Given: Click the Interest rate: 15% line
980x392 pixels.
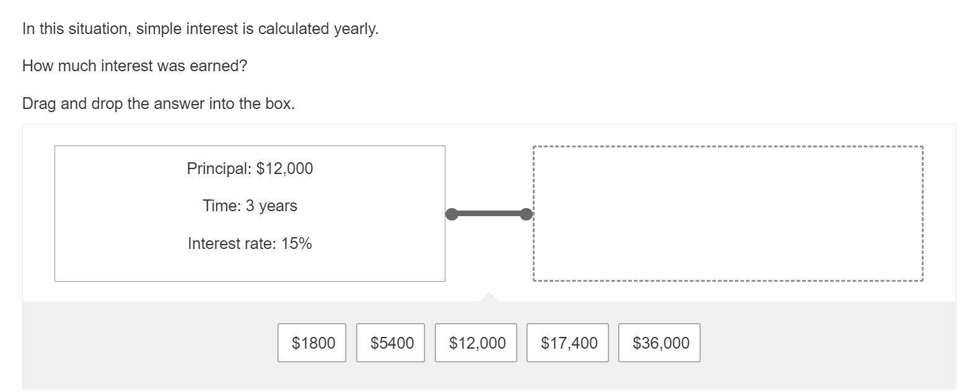Looking at the screenshot, I should pyautogui.click(x=250, y=243).
